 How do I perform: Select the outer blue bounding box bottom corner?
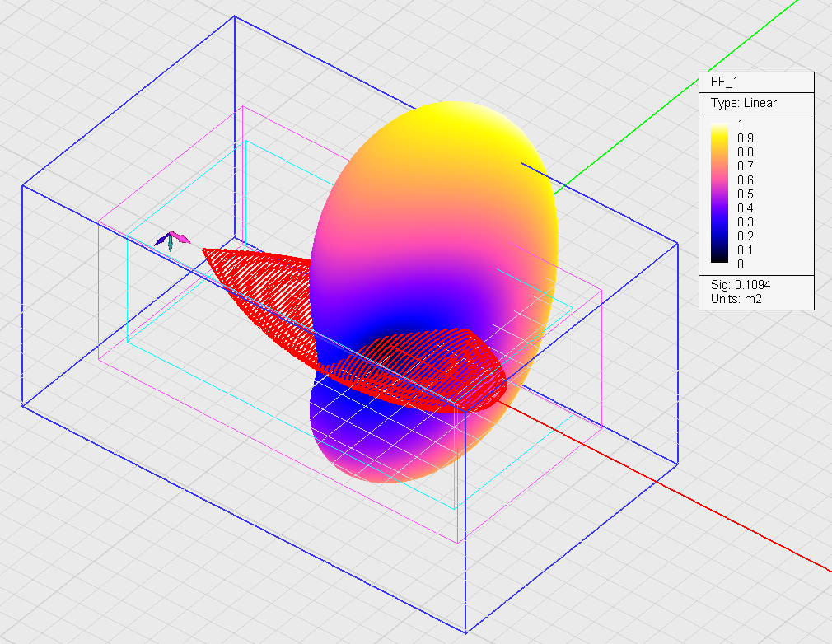[x=465, y=630]
